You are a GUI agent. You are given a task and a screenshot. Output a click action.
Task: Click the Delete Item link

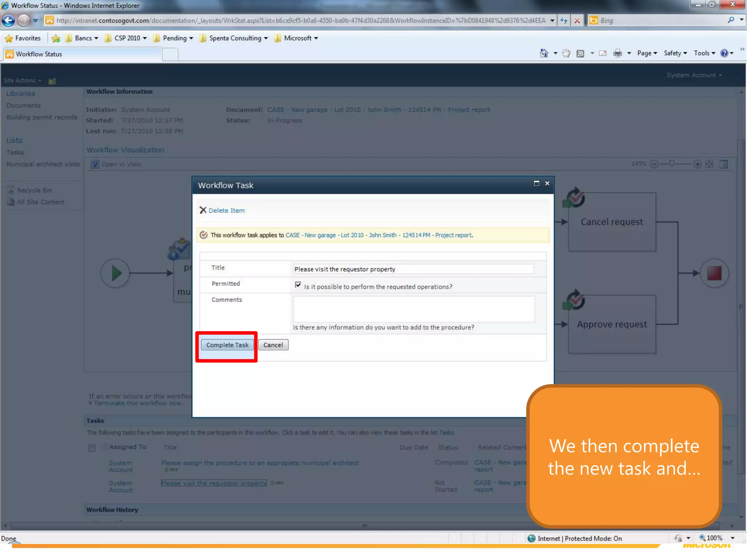pyautogui.click(x=227, y=210)
